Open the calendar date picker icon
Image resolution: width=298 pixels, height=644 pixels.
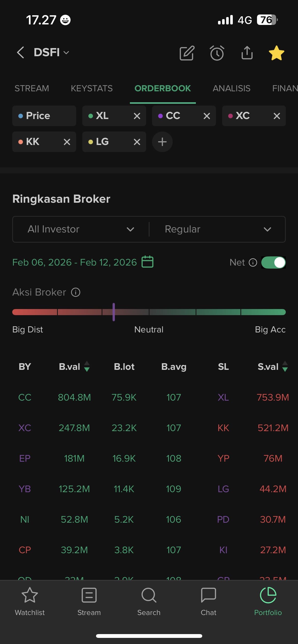[x=147, y=262]
